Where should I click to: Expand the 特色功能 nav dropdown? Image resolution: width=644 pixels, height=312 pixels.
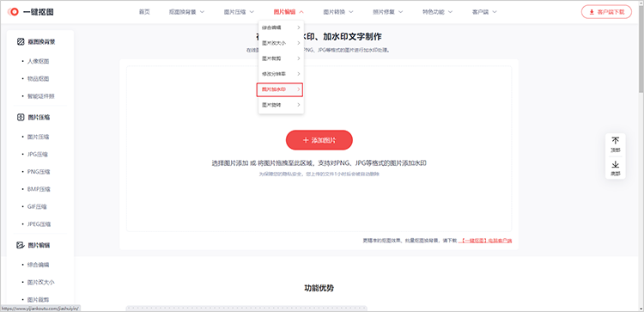point(437,12)
